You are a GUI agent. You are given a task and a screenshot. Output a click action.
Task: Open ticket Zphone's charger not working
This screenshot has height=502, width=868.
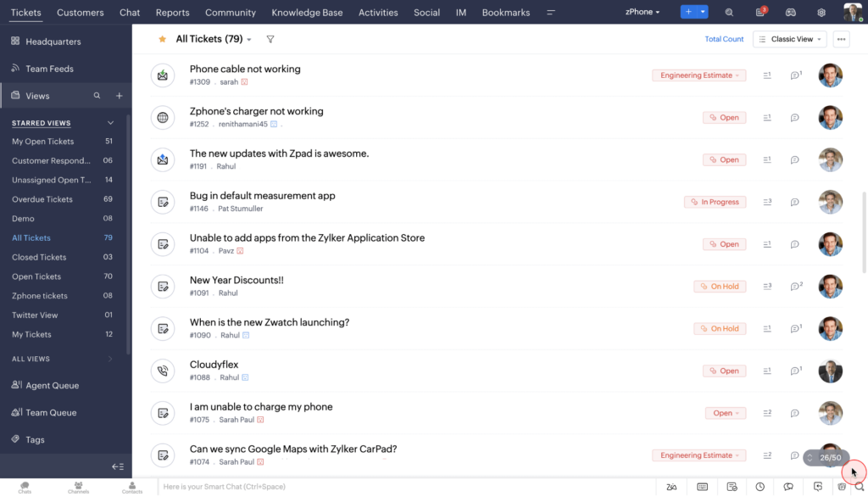pyautogui.click(x=256, y=111)
